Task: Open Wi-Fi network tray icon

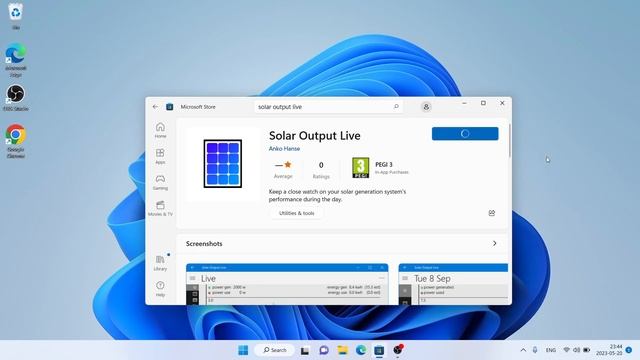Action: 567,350
